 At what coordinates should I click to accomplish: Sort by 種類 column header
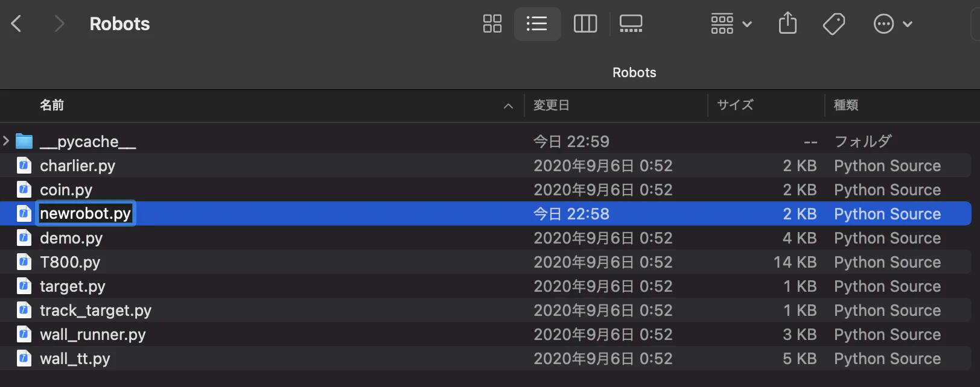[x=846, y=105]
